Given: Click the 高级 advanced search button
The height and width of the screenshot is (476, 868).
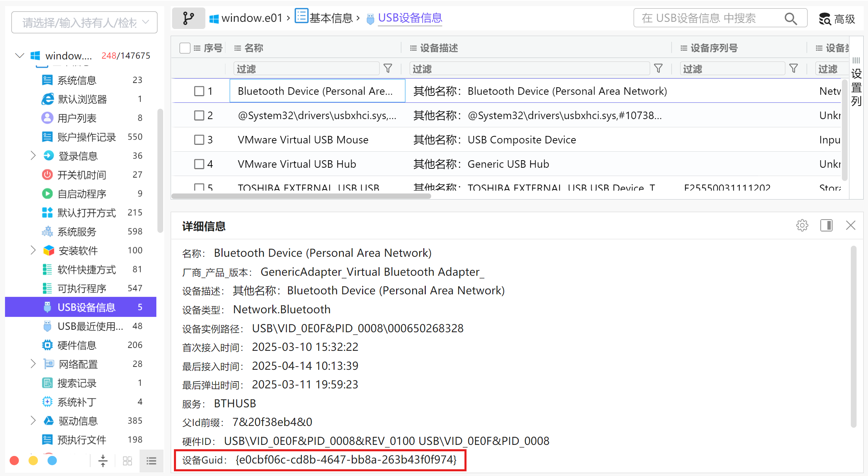Looking at the screenshot, I should (x=837, y=19).
